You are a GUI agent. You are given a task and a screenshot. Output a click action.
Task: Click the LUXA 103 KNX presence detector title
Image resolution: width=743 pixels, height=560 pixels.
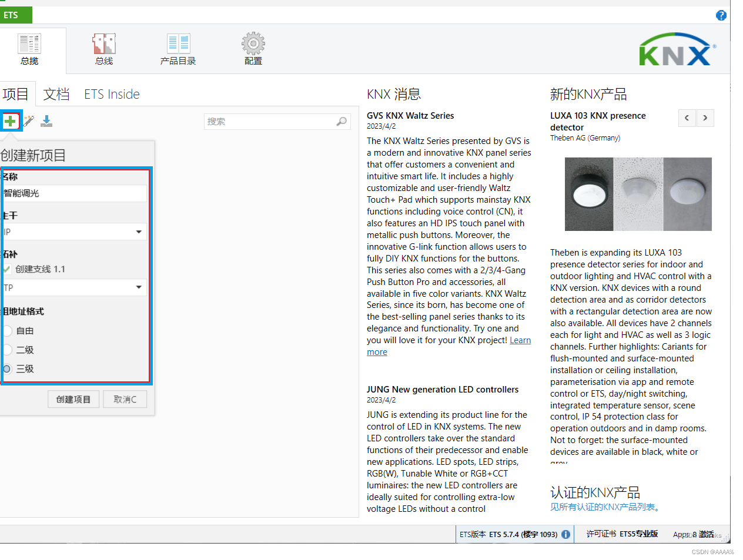pos(598,122)
